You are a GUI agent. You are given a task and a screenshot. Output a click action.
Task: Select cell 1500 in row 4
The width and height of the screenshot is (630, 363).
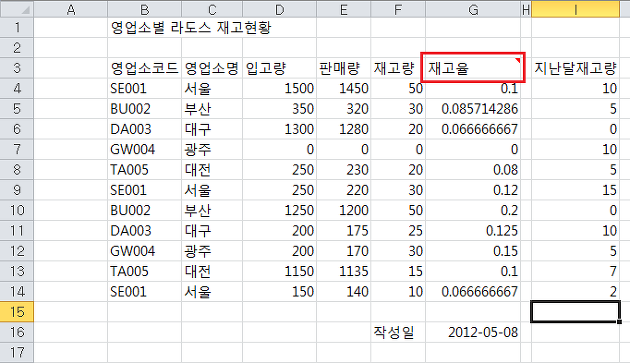[x=280, y=88]
